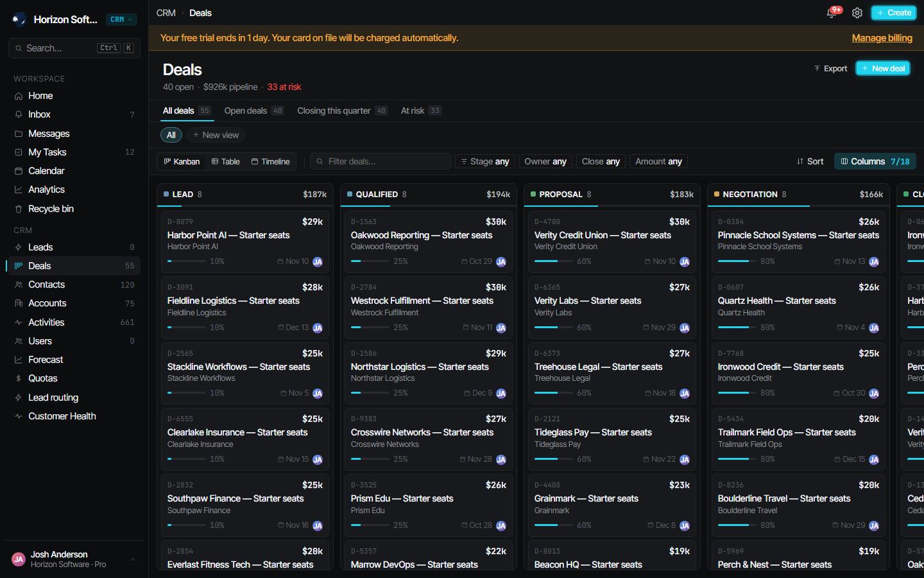Follow the Manage billing link
The image size is (924, 578).
pyautogui.click(x=882, y=38)
